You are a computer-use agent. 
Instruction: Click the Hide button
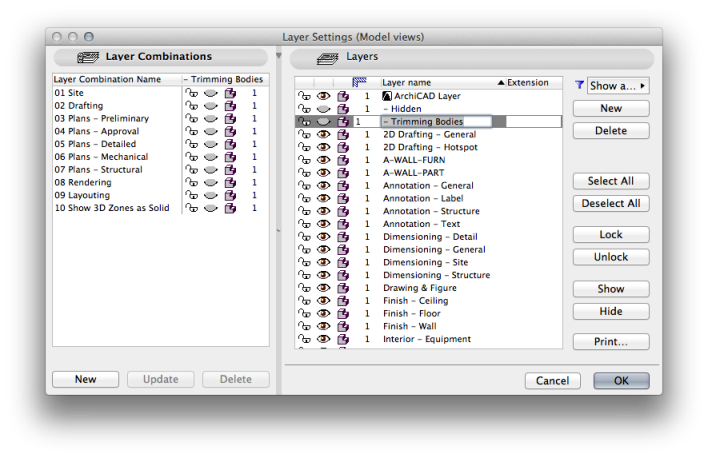click(x=611, y=312)
